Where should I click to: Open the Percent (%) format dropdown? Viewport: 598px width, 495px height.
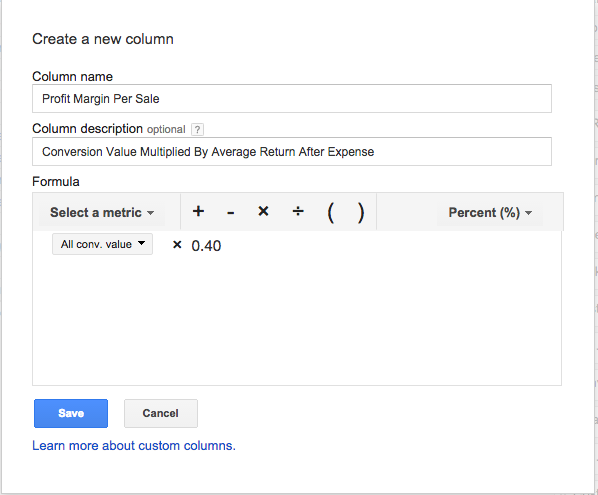(490, 212)
